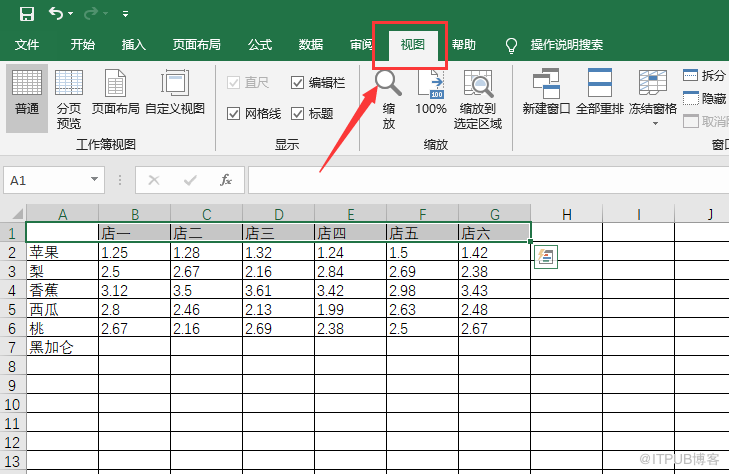Click the Quick Analysis button beside table
This screenshot has height=474, width=729.
click(x=545, y=257)
